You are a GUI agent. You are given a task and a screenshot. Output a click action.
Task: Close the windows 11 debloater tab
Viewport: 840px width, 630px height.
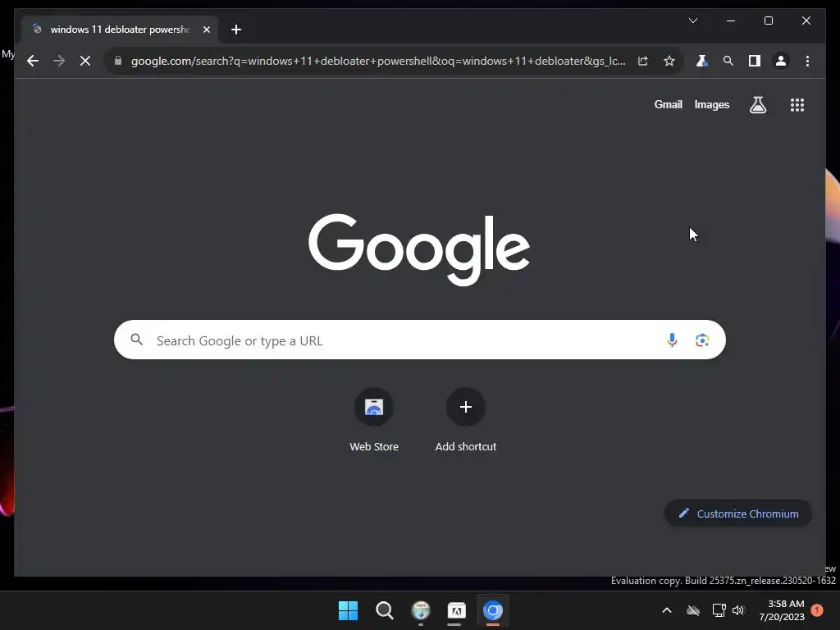[x=206, y=30]
